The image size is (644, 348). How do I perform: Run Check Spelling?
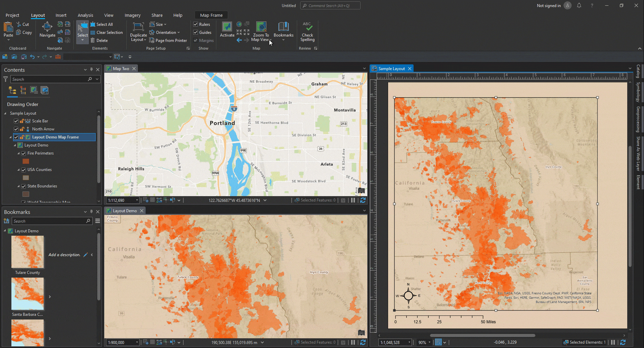point(307,32)
